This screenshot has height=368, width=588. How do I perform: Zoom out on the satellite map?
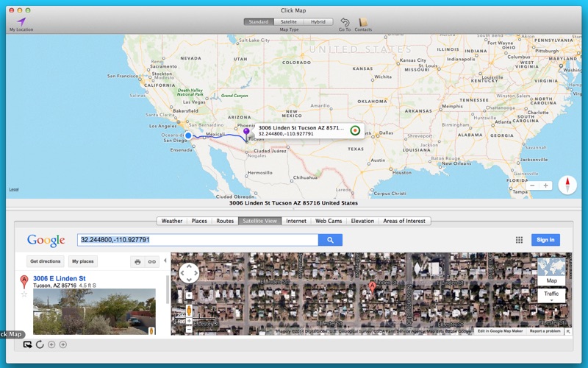pyautogui.click(x=189, y=330)
